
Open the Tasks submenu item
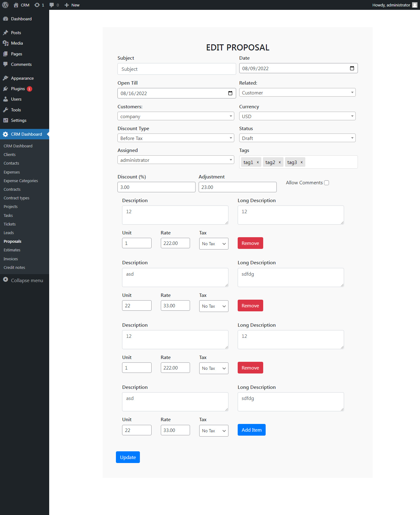8,216
